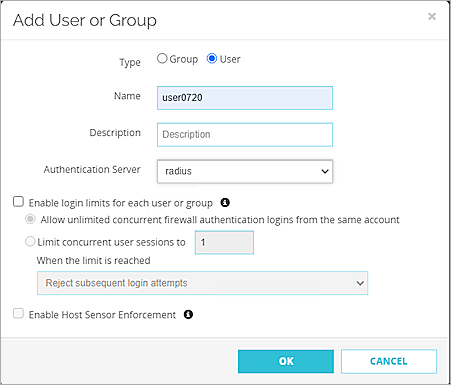Click the concurrent sessions number field
Screen dimensions: 451x385
[224, 242]
